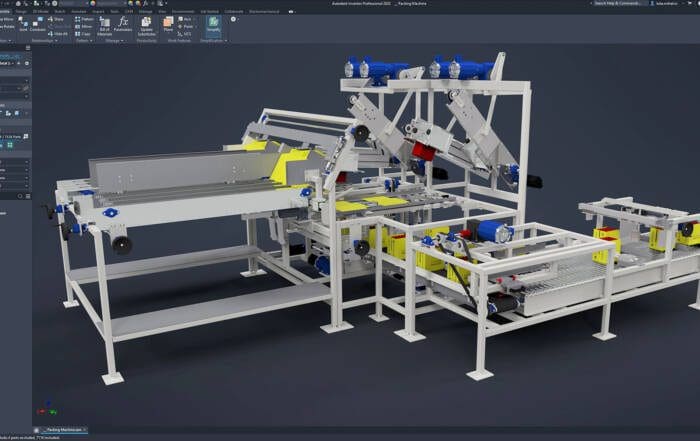The height and width of the screenshot is (441, 700).
Task: Open the ribbon settings gear icon
Action: point(233,19)
